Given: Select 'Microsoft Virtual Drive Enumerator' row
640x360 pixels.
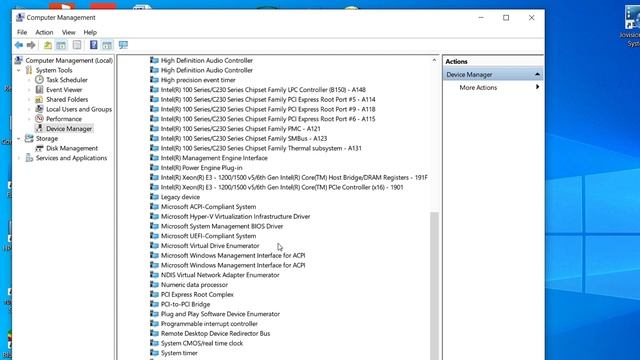Looking at the screenshot, I should pos(210,245).
